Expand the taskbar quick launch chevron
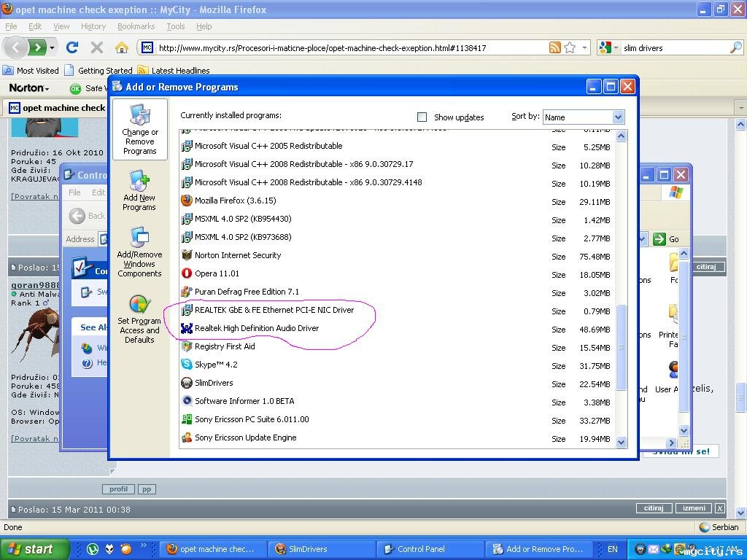This screenshot has width=747, height=560. (x=144, y=545)
